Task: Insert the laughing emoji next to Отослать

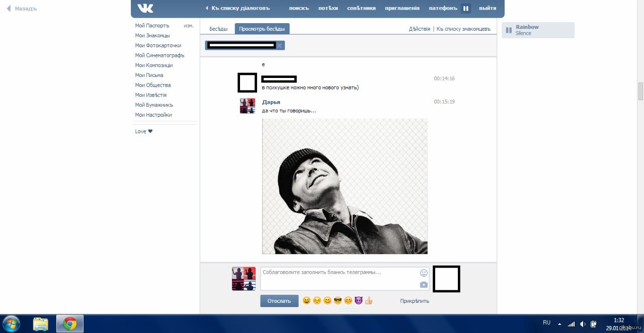Action: pyautogui.click(x=306, y=301)
